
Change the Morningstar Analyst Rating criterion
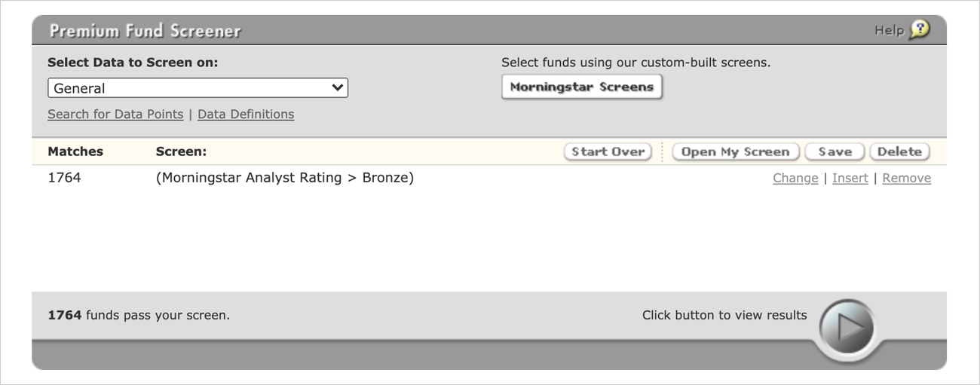click(795, 179)
